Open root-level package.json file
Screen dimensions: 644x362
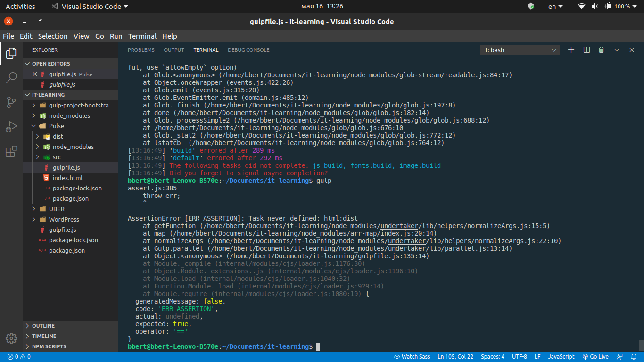tap(71, 250)
